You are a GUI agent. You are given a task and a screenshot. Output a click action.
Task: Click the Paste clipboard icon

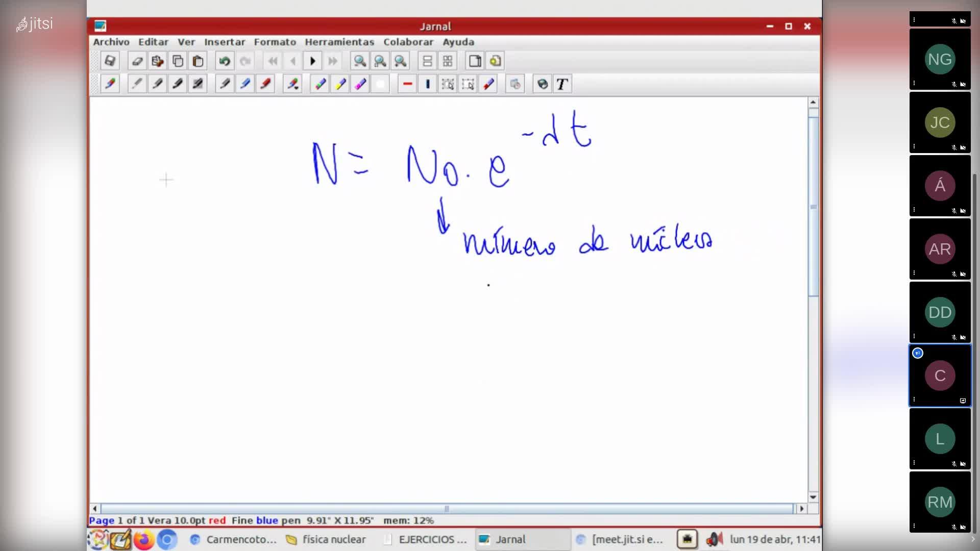click(198, 61)
